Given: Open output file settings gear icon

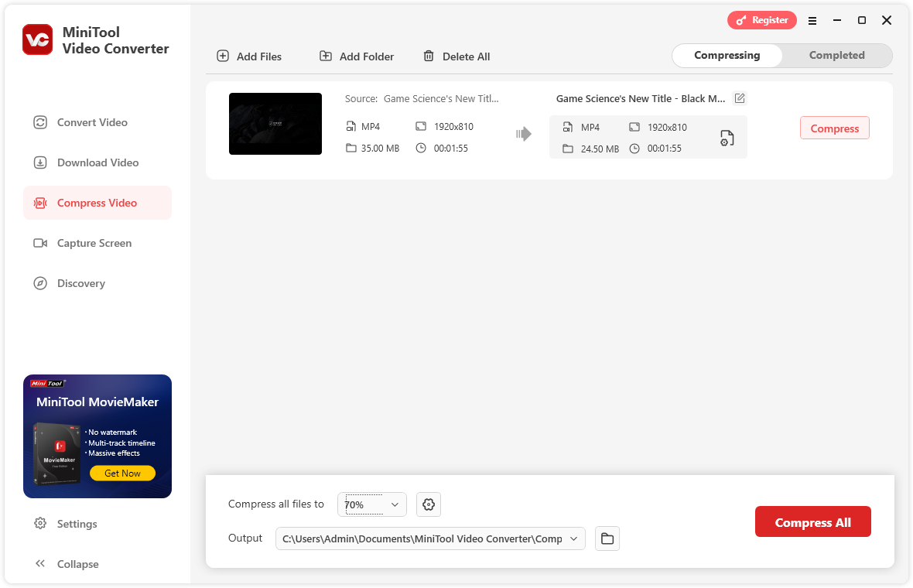Looking at the screenshot, I should click(x=727, y=138).
